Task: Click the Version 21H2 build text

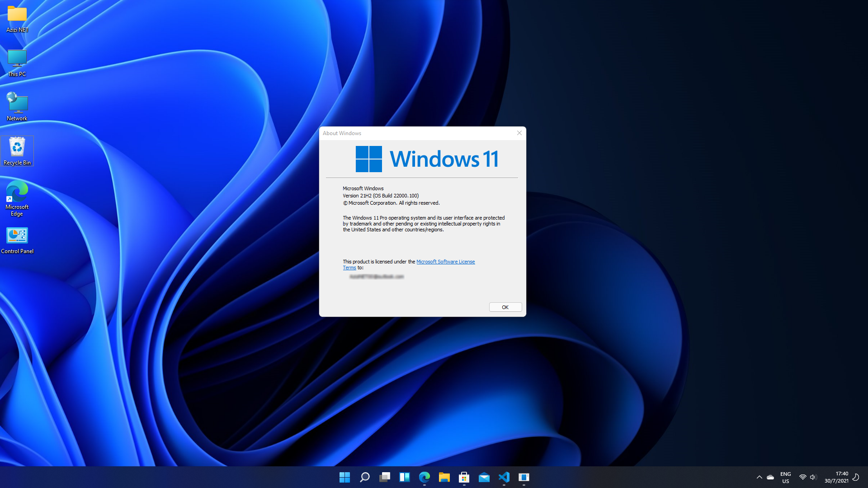Action: tap(381, 196)
